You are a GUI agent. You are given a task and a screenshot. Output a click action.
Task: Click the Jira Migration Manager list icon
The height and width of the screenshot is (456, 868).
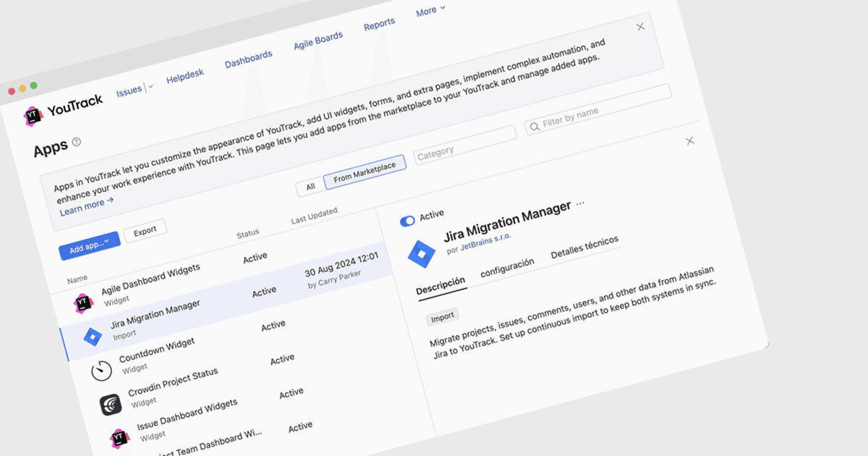tap(92, 337)
